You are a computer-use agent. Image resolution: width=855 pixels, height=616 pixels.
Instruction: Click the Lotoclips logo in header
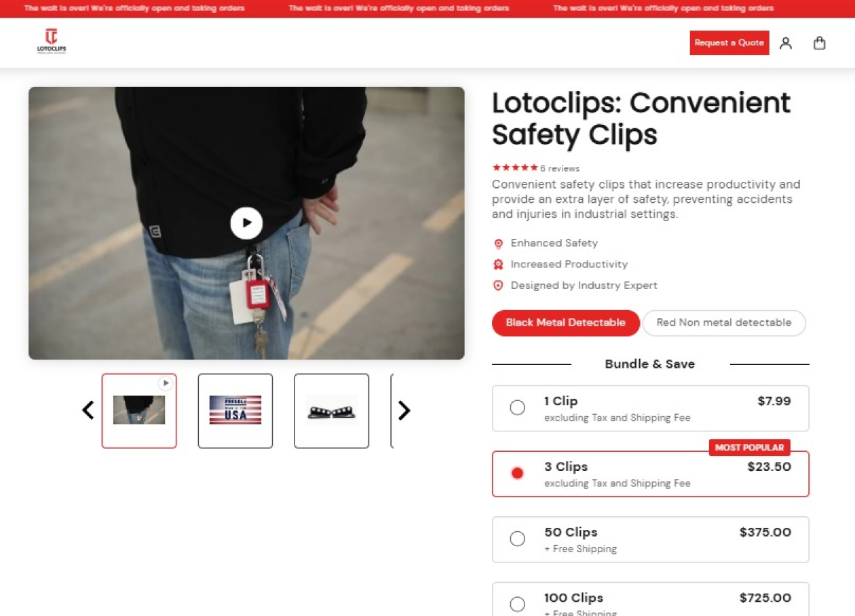pos(52,42)
